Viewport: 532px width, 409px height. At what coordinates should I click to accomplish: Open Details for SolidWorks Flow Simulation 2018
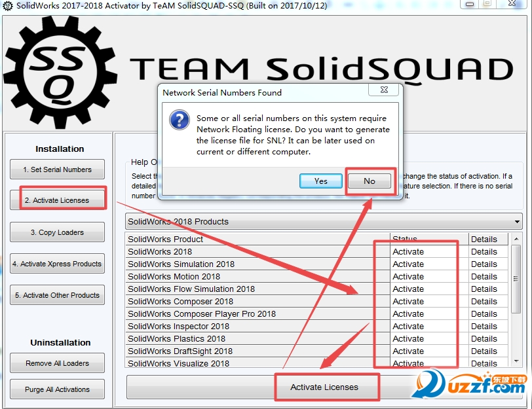point(488,289)
